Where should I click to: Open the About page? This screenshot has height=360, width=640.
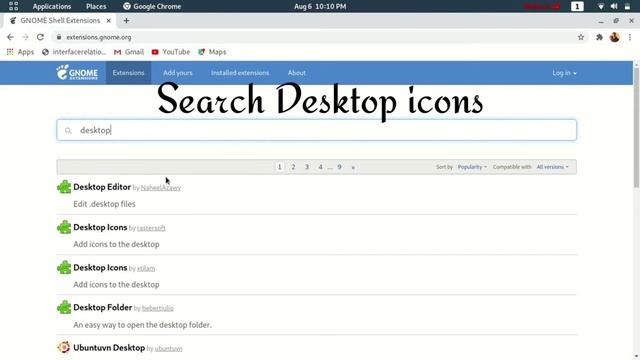[x=297, y=73]
